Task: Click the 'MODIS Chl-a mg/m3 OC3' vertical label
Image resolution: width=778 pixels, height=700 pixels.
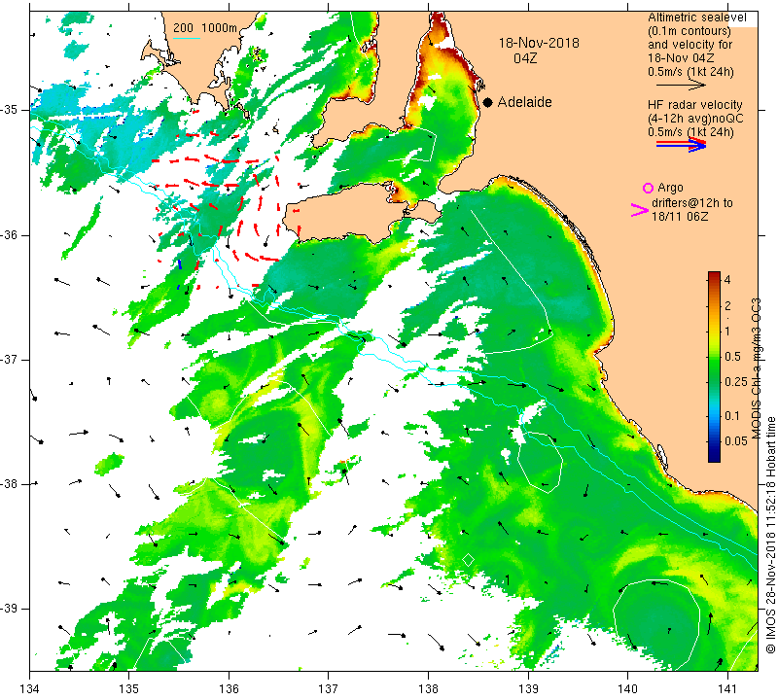Action: (756, 368)
